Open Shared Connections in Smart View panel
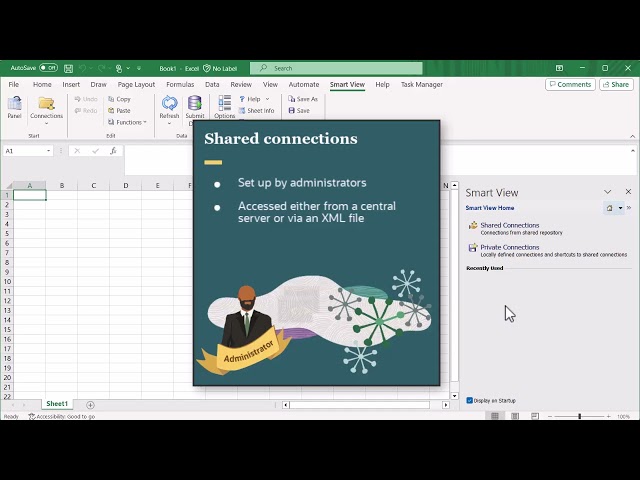Screen dimensions: 640x480 509,225
